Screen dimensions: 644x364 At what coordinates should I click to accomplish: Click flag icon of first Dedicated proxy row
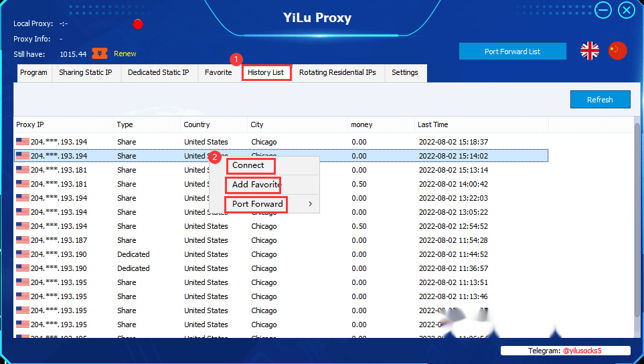click(23, 254)
